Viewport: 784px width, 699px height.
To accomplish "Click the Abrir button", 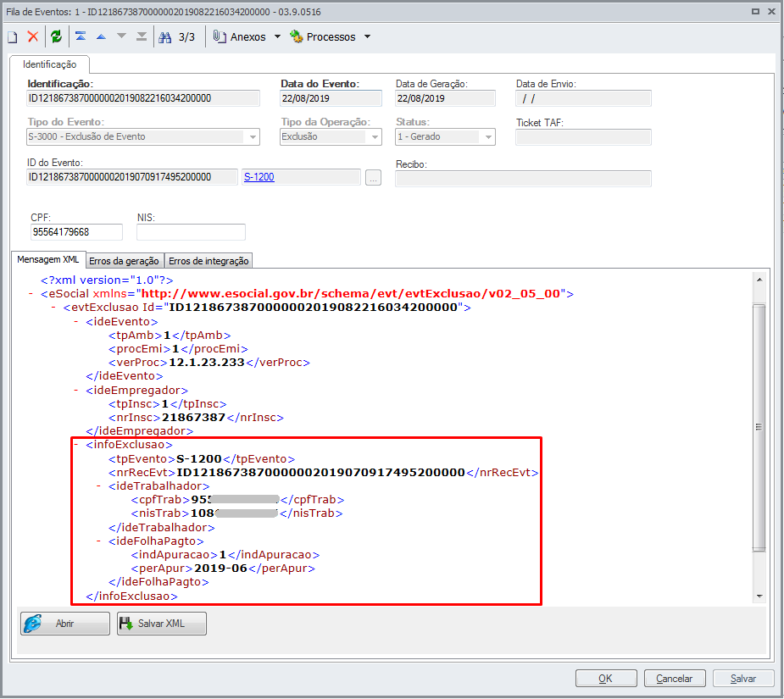I will [x=65, y=624].
